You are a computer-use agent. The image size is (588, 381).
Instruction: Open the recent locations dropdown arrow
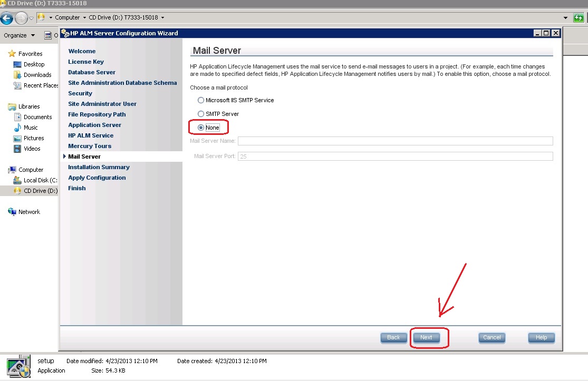click(x=32, y=18)
